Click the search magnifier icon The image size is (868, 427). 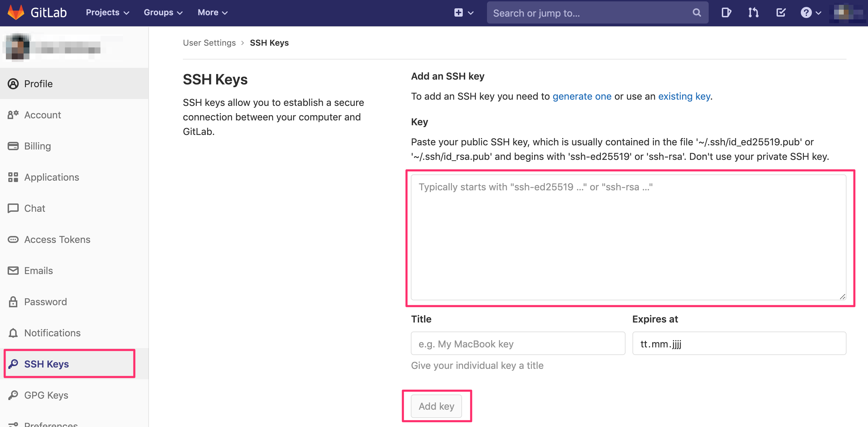click(697, 13)
